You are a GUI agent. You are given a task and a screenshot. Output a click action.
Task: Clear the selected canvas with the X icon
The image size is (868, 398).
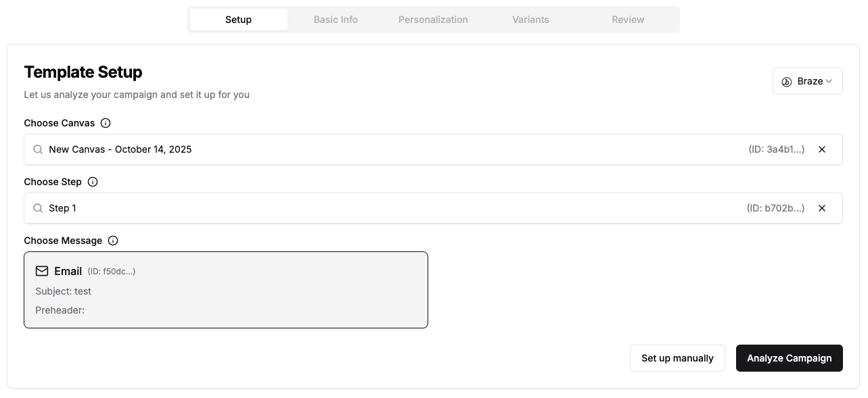822,149
